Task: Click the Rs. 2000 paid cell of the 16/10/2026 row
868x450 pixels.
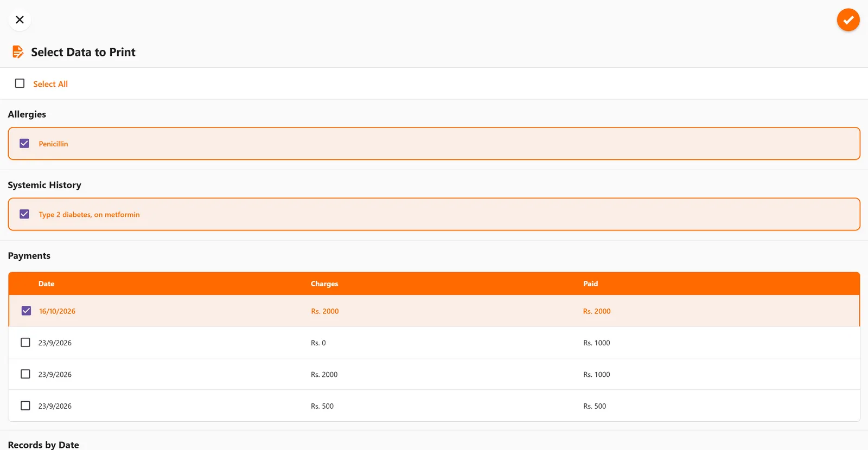Action: (x=597, y=311)
